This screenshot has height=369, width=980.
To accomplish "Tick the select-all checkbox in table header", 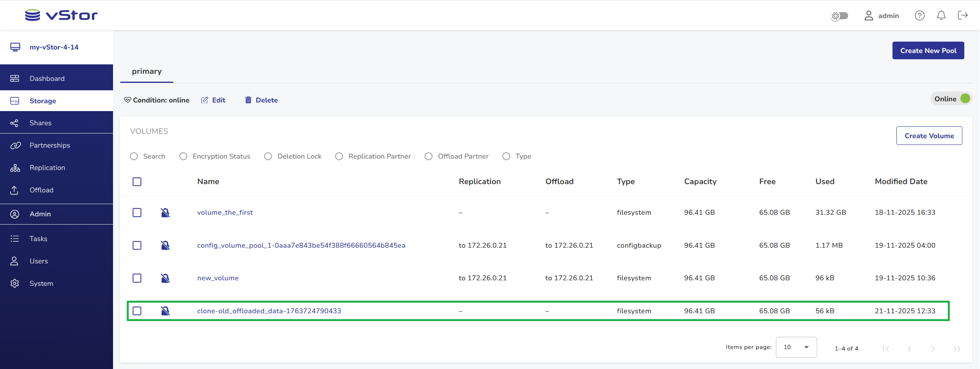I will click(137, 182).
